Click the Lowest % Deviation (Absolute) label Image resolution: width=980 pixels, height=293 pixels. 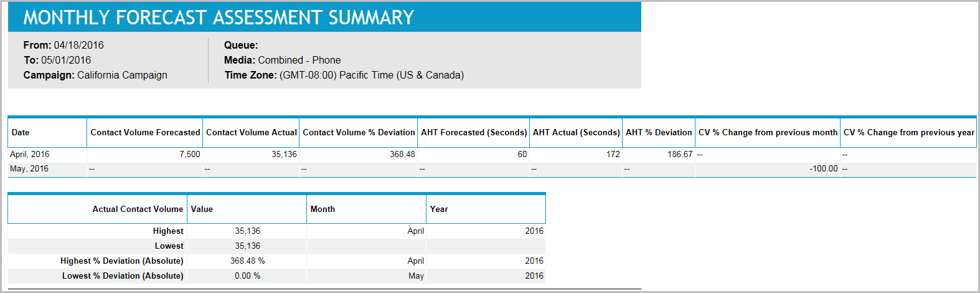point(123,276)
